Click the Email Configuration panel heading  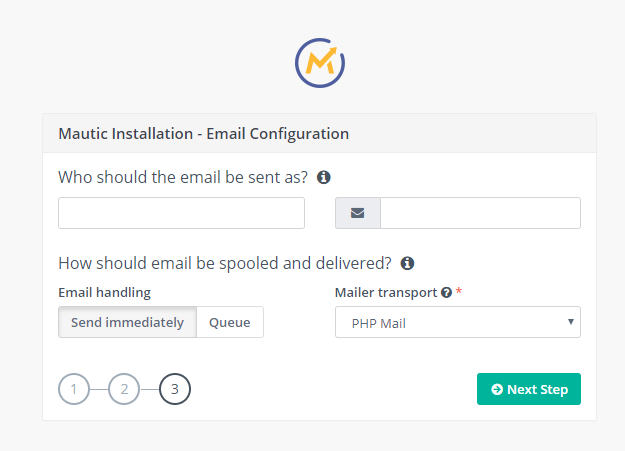[x=203, y=133]
